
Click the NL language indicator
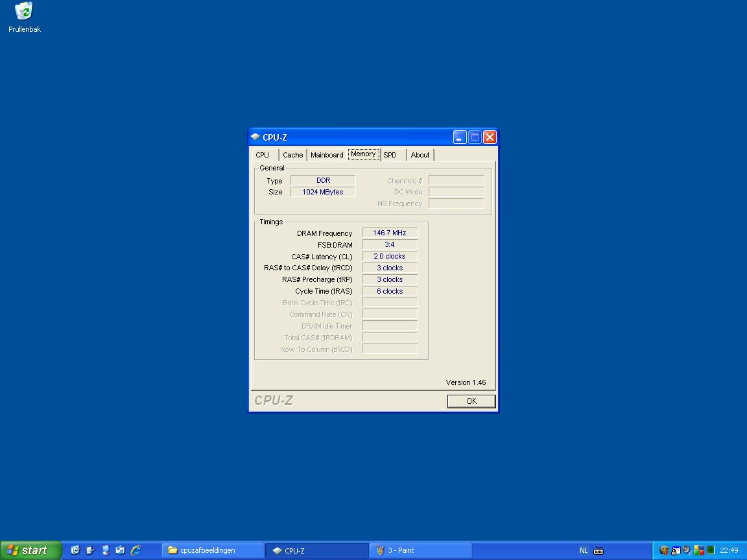coord(584,550)
